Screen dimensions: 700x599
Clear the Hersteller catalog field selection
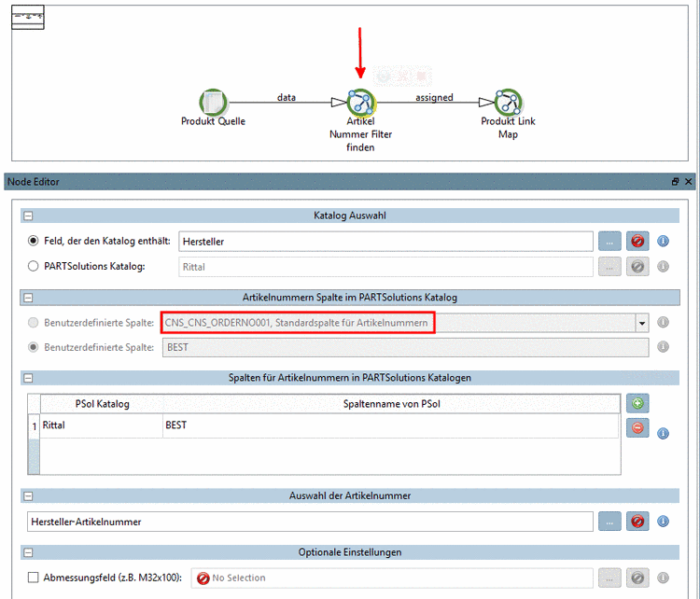click(637, 242)
